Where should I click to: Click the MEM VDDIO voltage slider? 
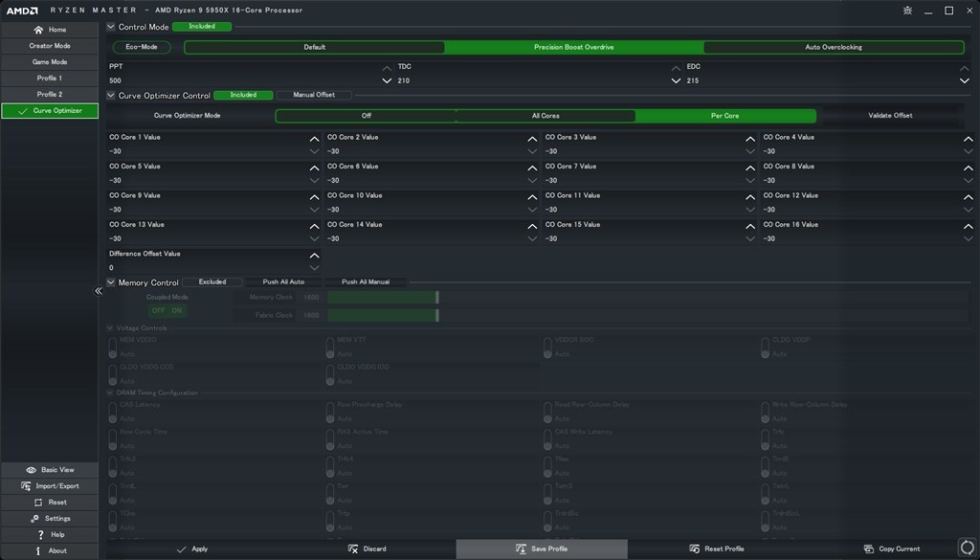[x=113, y=348]
